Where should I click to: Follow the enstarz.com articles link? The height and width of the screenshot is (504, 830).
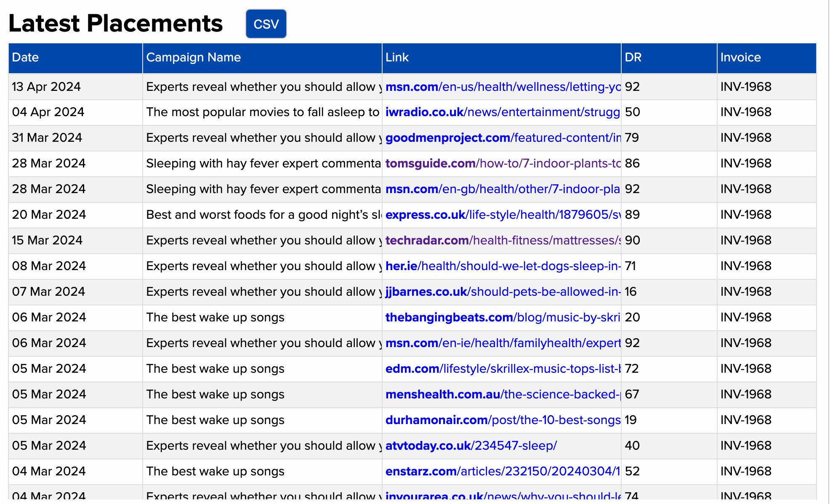coord(503,471)
